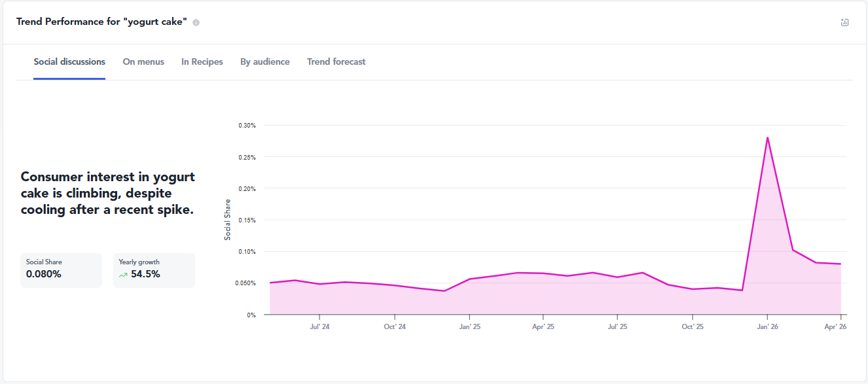Open the In Recipes tab
The height and width of the screenshot is (384, 868).
pos(202,61)
